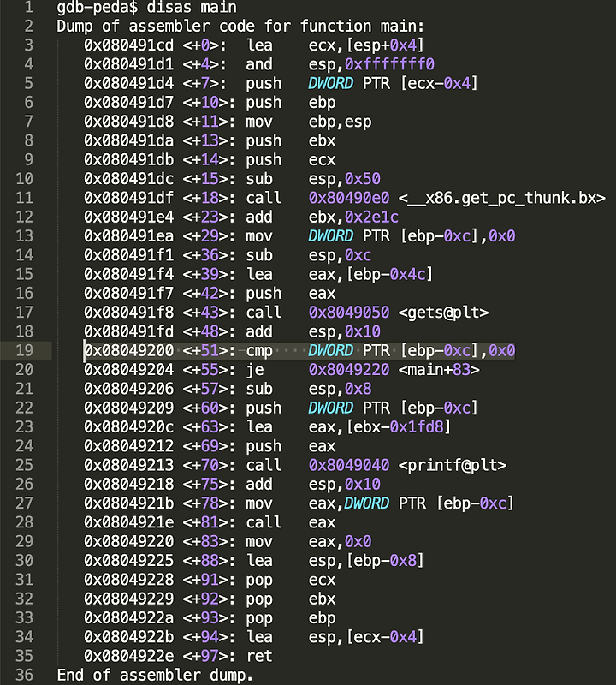Screen dimensions: 616x685
Task: Click address 0x08049218 on line 26
Action: [129, 485]
